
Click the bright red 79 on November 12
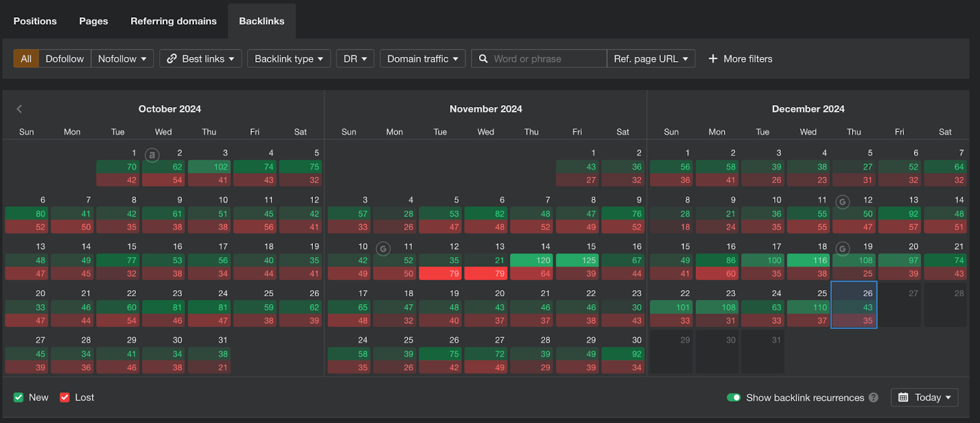click(x=440, y=274)
